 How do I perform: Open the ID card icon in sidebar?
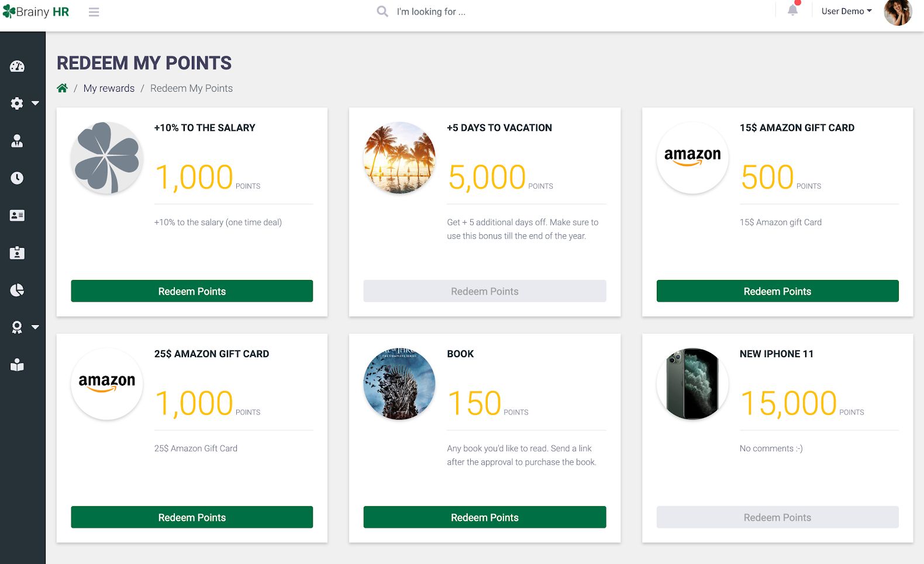click(x=17, y=216)
